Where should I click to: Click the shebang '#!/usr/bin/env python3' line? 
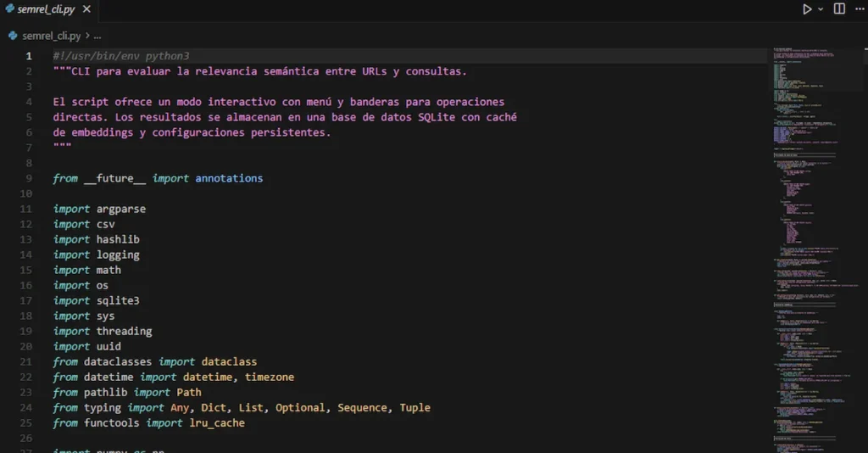121,56
